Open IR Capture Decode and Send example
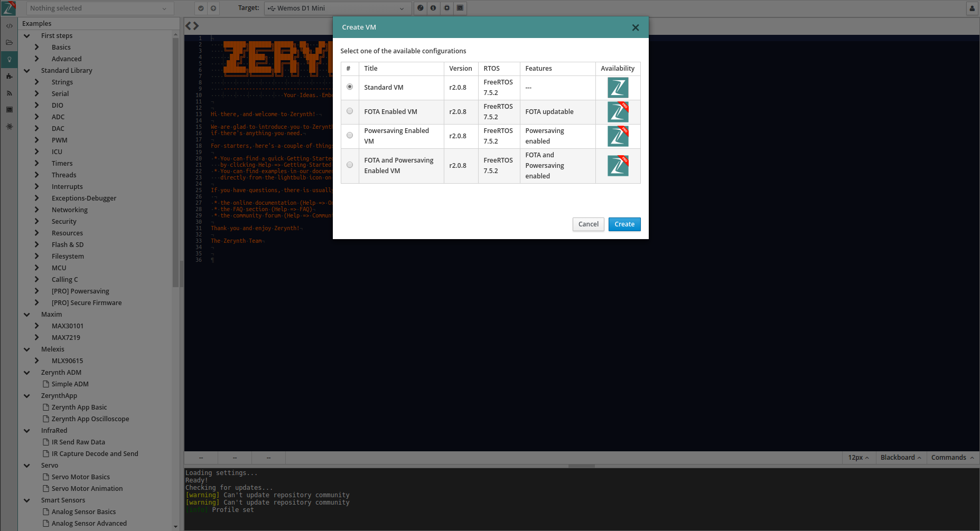 coord(95,453)
